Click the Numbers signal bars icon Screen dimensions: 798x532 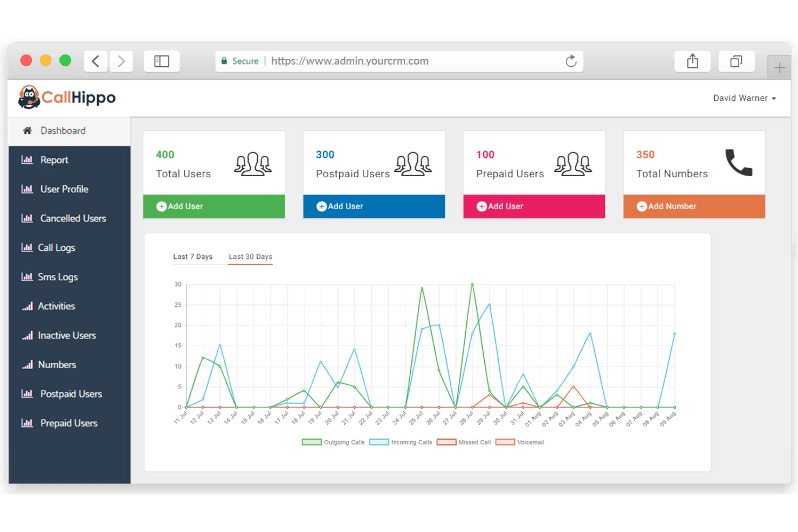[x=27, y=364]
